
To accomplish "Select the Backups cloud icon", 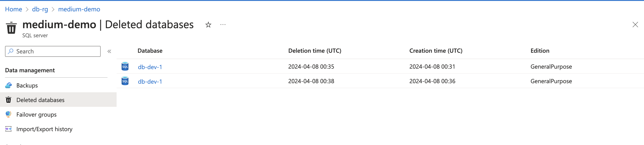I will [9, 85].
